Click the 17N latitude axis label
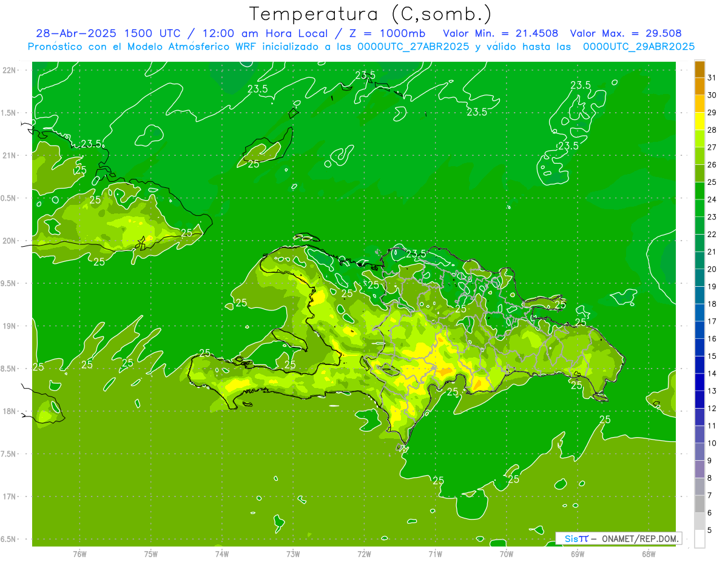This screenshot has width=728, height=562. pos(10,497)
